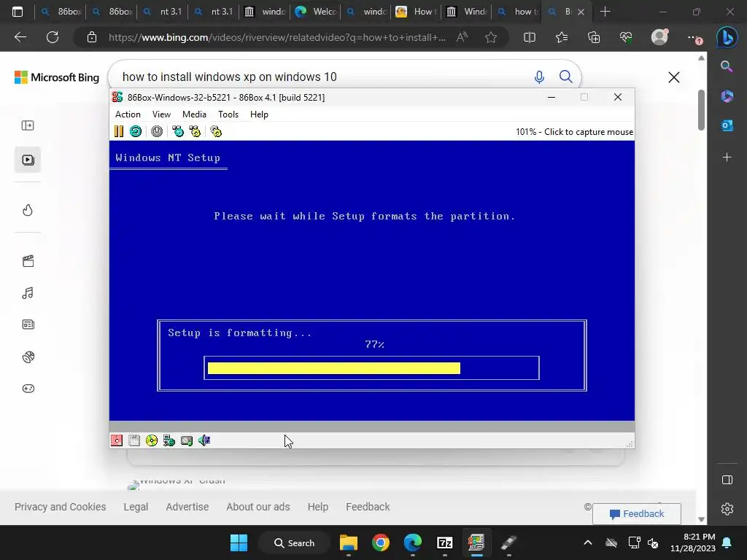The image size is (747, 560).
Task: Open Edge Settings and more menu
Action: (x=694, y=37)
